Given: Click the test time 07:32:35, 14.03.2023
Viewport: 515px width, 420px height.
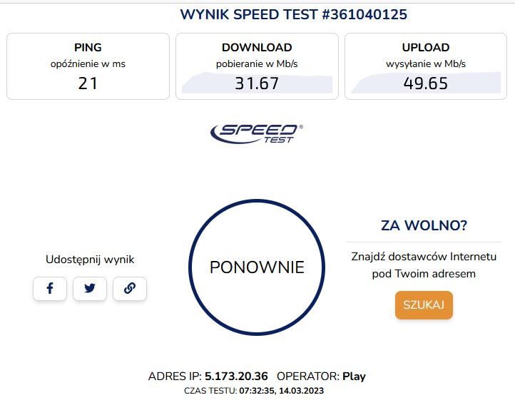Looking at the screenshot, I should tap(282, 391).
